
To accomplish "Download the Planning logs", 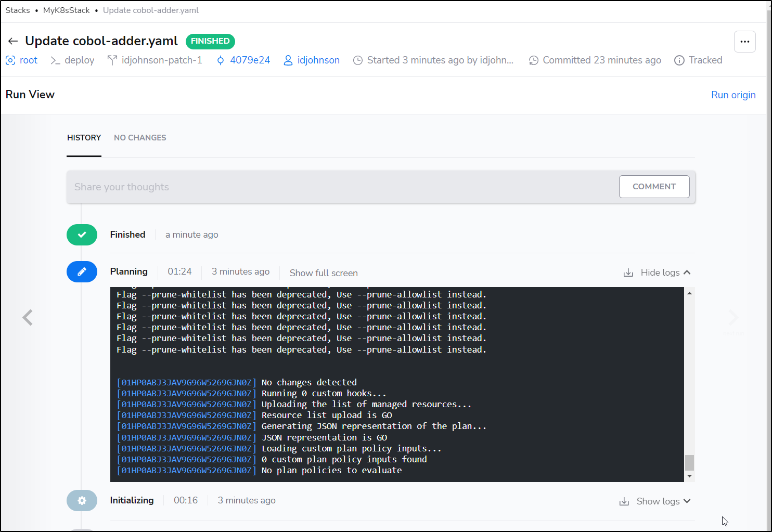I will [628, 273].
